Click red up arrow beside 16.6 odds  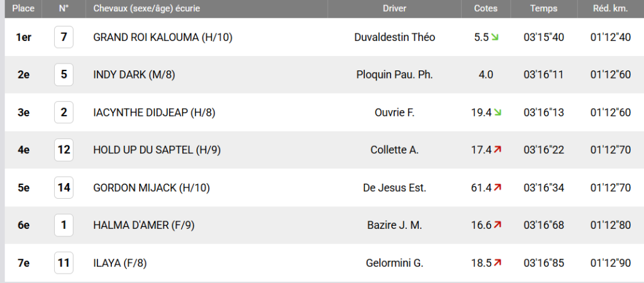tap(497, 225)
